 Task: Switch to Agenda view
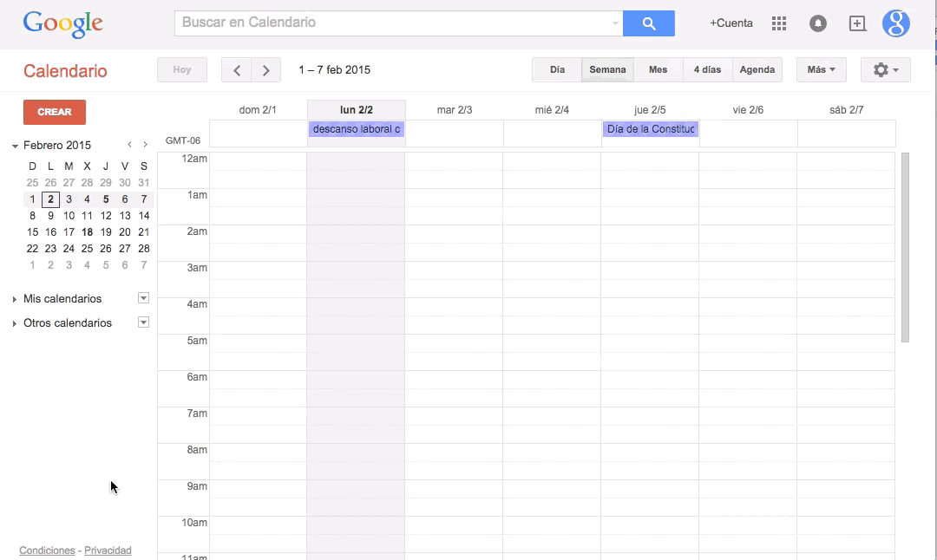[x=757, y=69]
